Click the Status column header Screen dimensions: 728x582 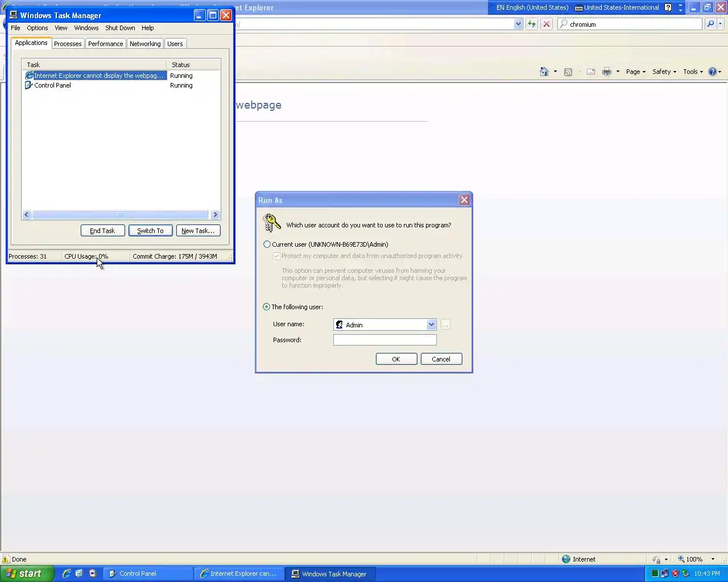click(193, 65)
